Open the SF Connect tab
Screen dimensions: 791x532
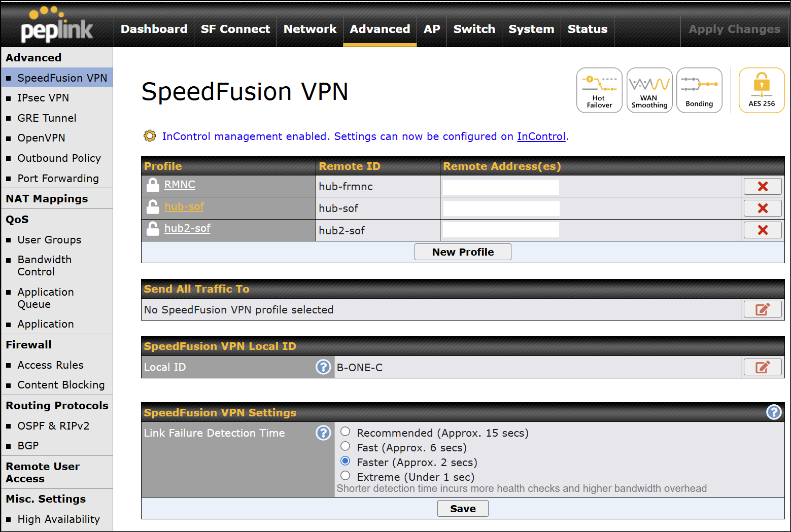[235, 29]
